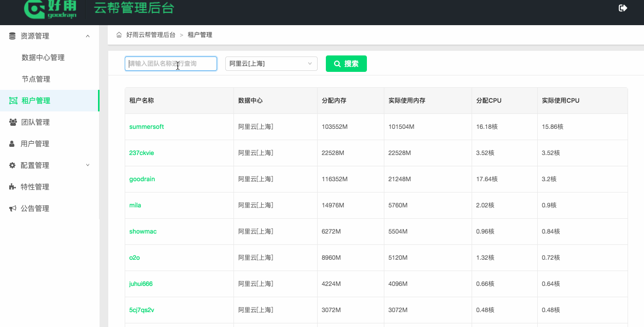Click the green 搜索 button
The height and width of the screenshot is (327, 644).
346,64
